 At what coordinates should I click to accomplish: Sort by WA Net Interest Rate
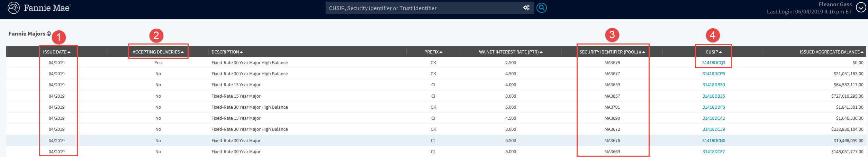[x=510, y=52]
